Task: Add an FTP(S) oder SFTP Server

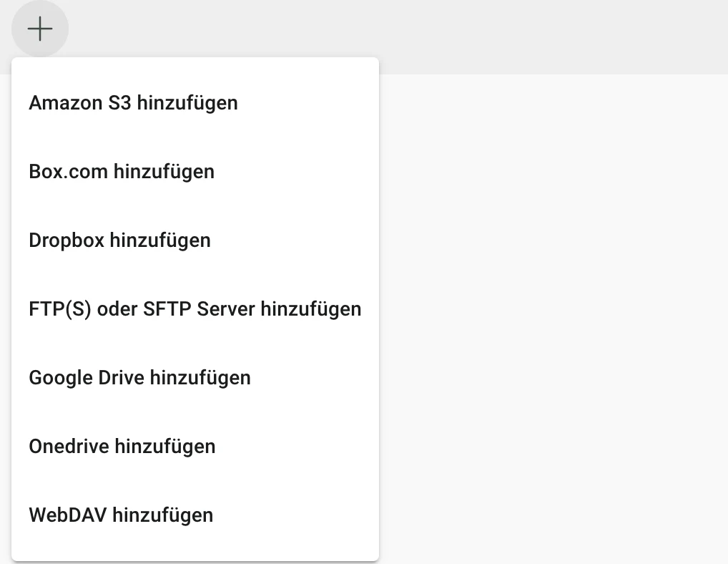Action: click(x=195, y=309)
